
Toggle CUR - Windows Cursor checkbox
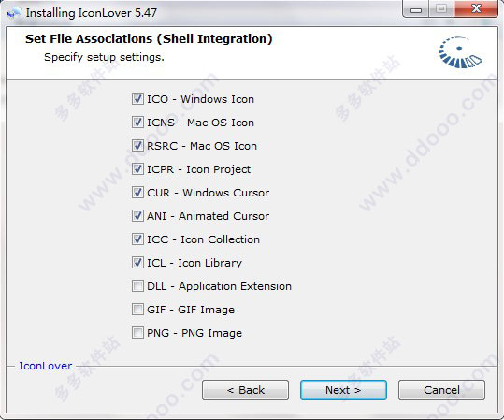pyautogui.click(x=137, y=193)
